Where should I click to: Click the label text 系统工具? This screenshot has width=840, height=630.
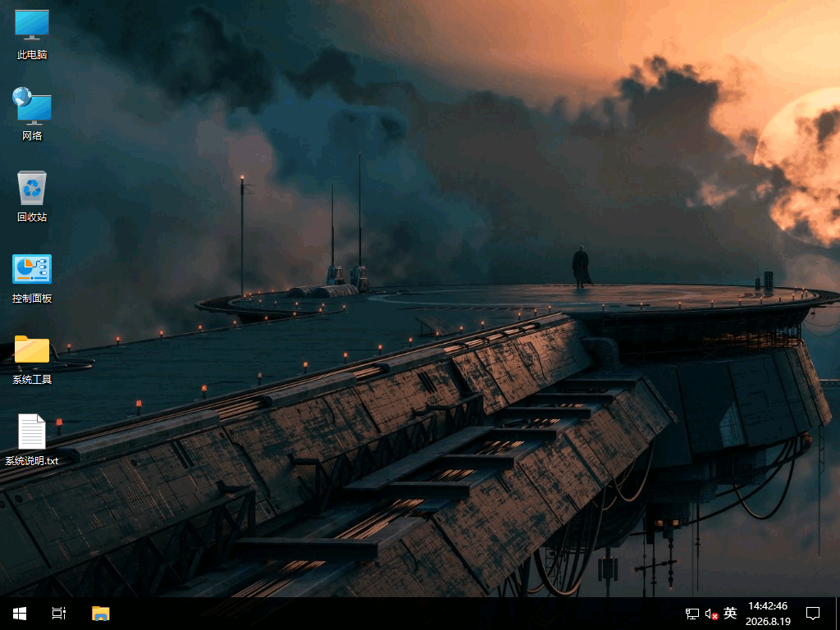(x=32, y=379)
